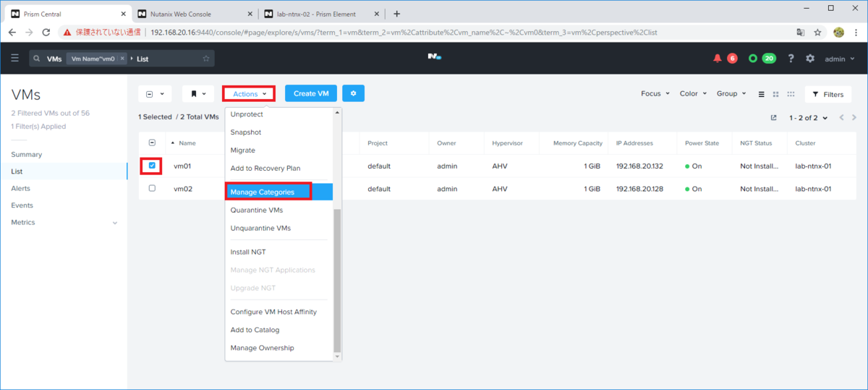Image resolution: width=868 pixels, height=390 pixels.
Task: Click the Chrome translate icon
Action: coord(801,33)
